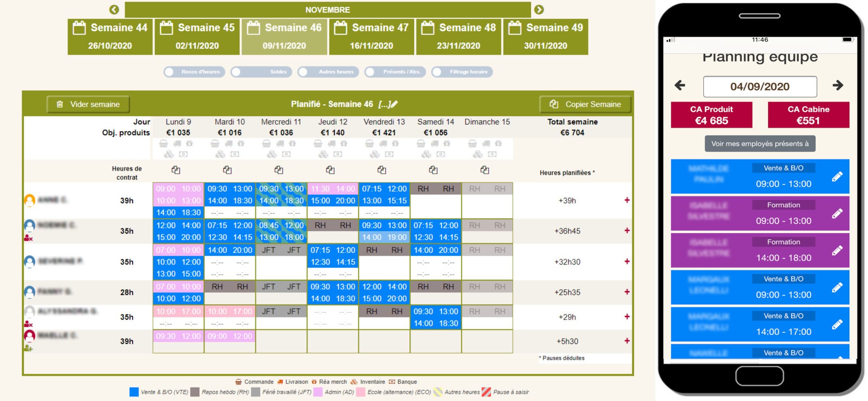Click the Livraison truck icon under Dimanche 15

pos(486,143)
